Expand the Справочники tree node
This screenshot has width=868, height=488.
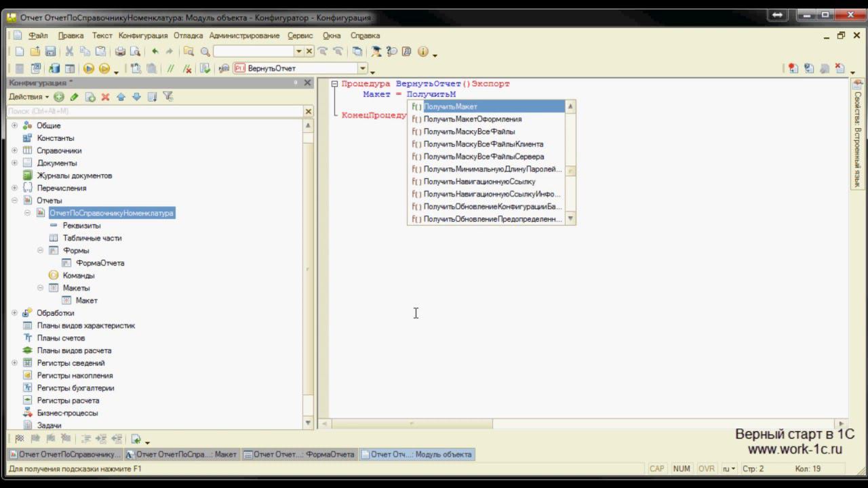(x=14, y=150)
